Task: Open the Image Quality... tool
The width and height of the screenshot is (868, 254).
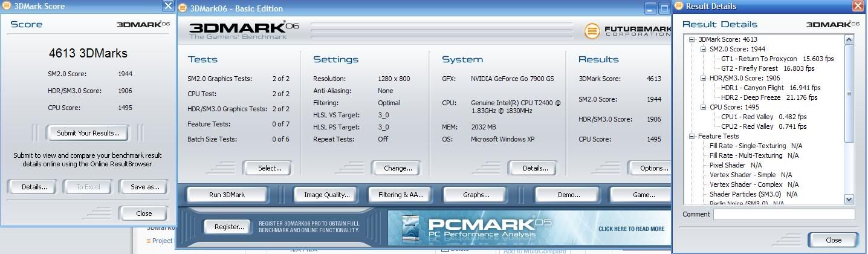Action: pyautogui.click(x=326, y=195)
